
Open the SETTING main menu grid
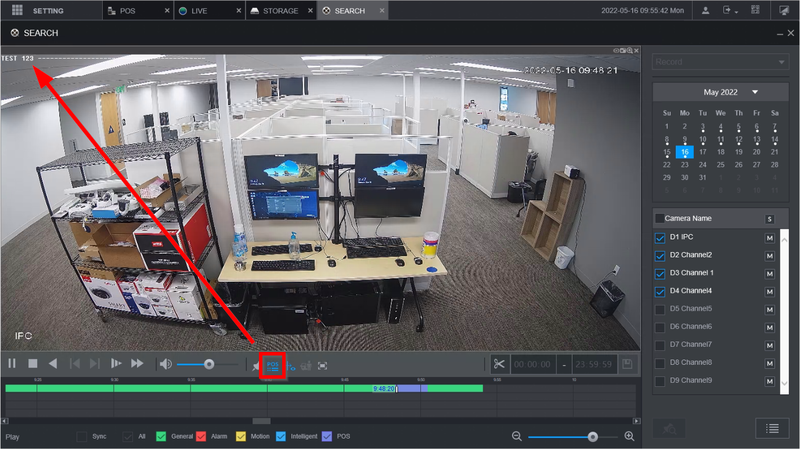pyautogui.click(x=17, y=10)
